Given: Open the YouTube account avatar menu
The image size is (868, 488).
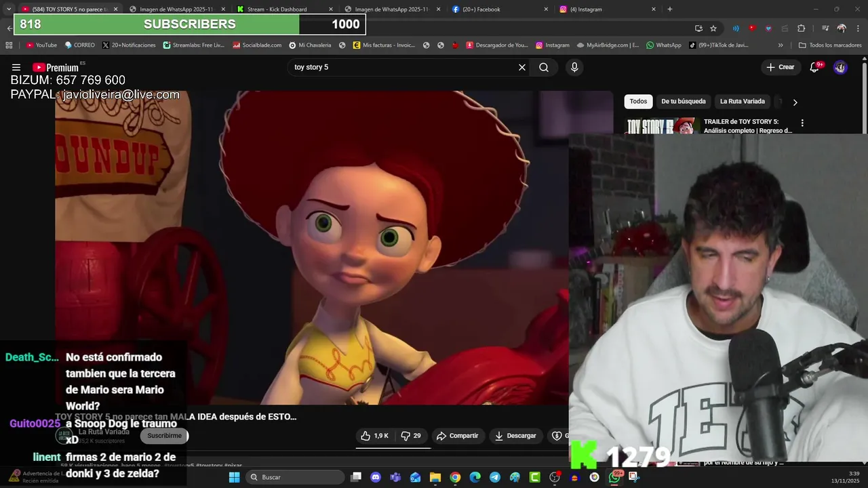Looking at the screenshot, I should point(840,67).
